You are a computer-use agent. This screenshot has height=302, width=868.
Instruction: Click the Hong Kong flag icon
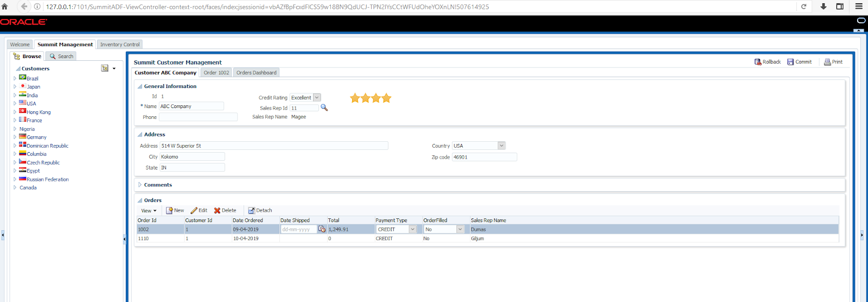[23, 111]
